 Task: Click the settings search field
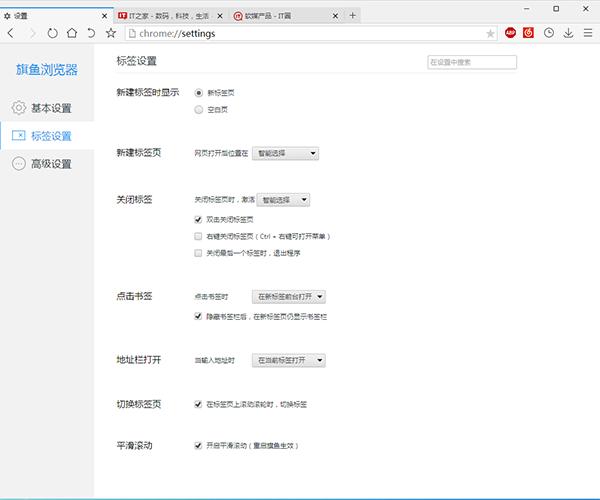pyautogui.click(x=471, y=62)
